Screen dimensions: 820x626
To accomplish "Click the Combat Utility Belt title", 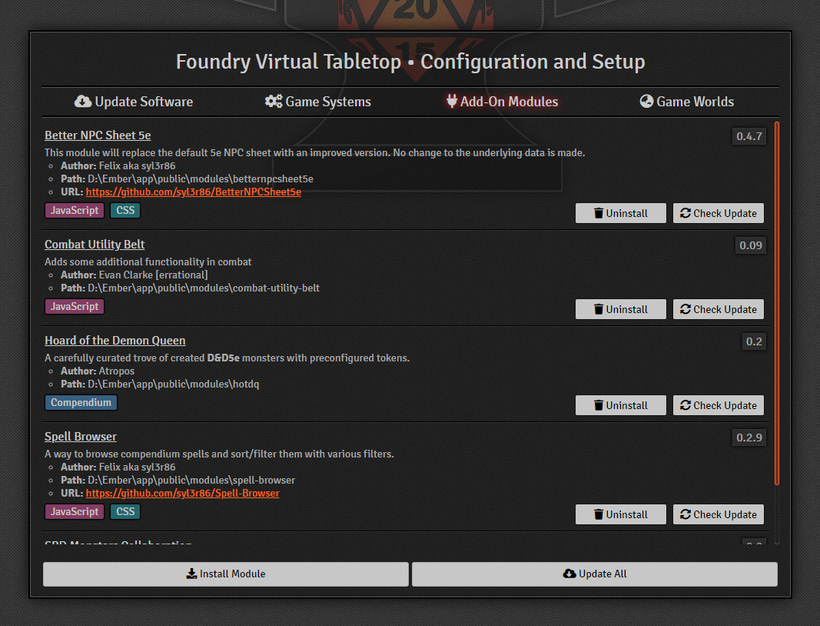I will coord(95,244).
